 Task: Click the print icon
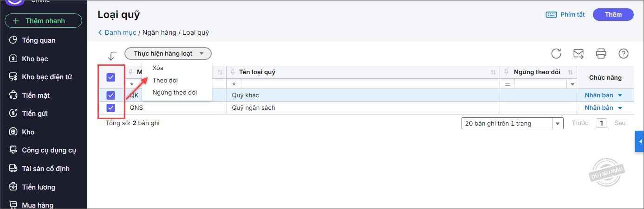click(x=601, y=54)
